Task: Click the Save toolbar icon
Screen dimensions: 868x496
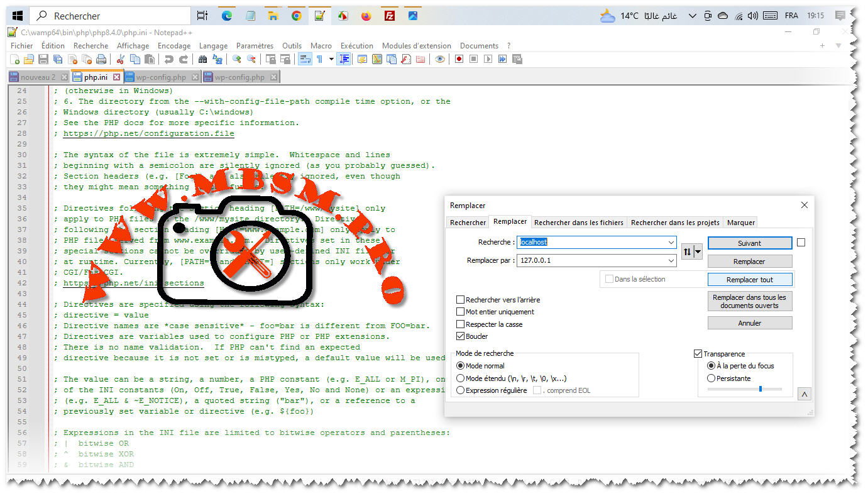Action: tap(43, 59)
